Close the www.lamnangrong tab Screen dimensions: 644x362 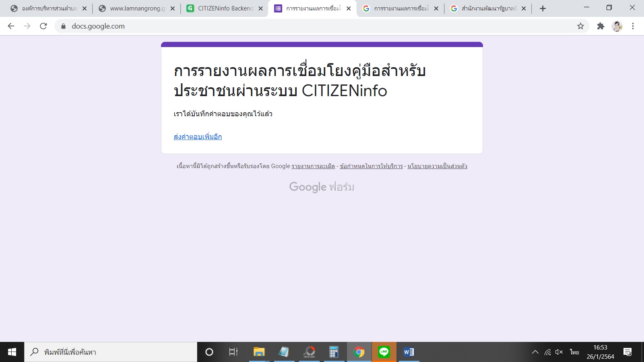pyautogui.click(x=173, y=8)
